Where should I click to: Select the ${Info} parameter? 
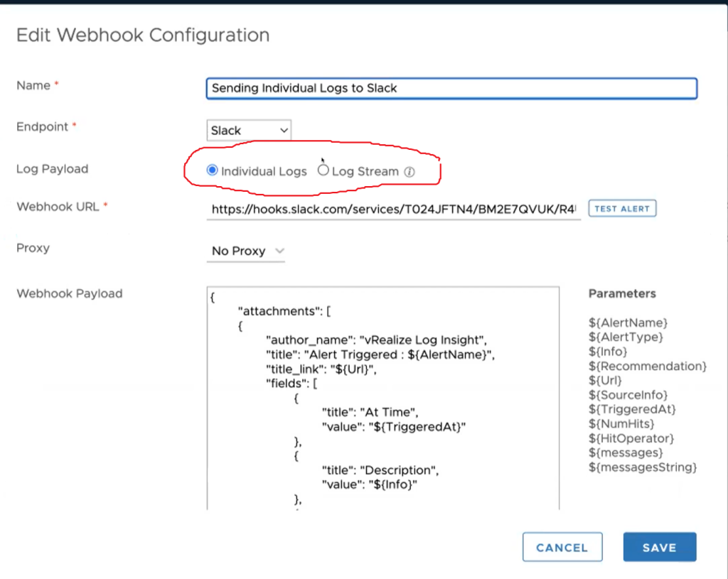pyautogui.click(x=608, y=352)
